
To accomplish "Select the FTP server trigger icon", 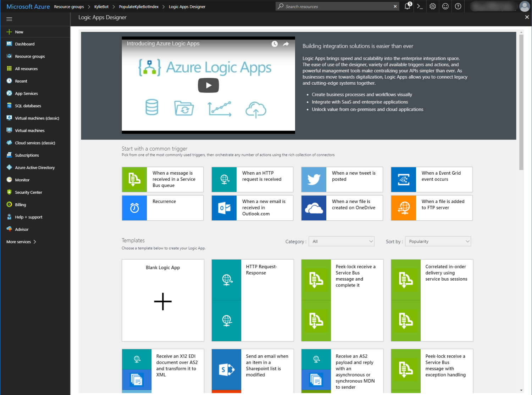I will coord(404,208).
